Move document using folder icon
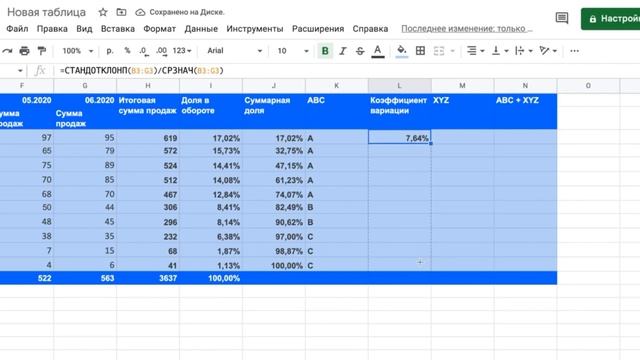Screen dimensions: 640x360 [121, 12]
